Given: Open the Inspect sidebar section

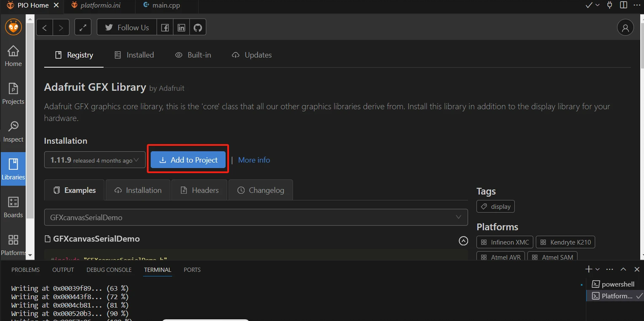Looking at the screenshot, I should pos(13,132).
